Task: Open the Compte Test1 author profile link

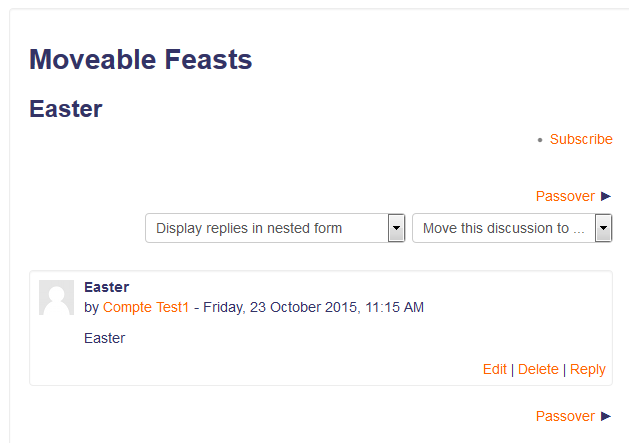Action: [146, 307]
